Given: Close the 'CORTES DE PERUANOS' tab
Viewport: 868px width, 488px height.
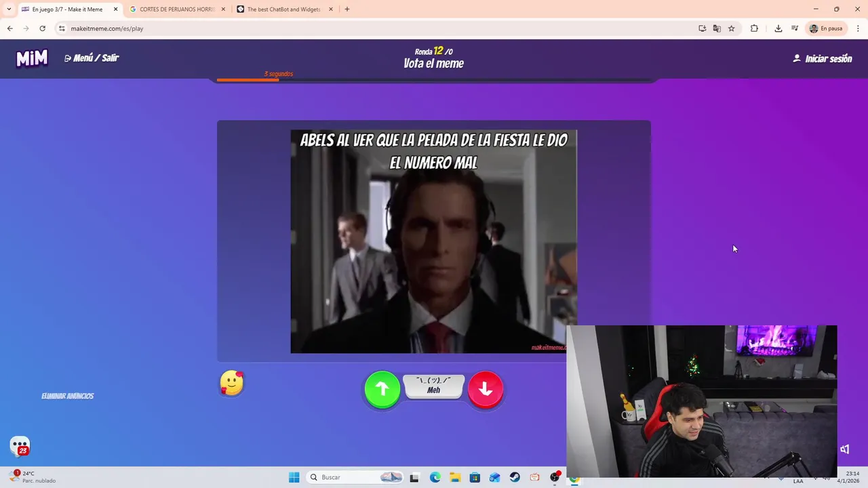Looking at the screenshot, I should coord(223,9).
